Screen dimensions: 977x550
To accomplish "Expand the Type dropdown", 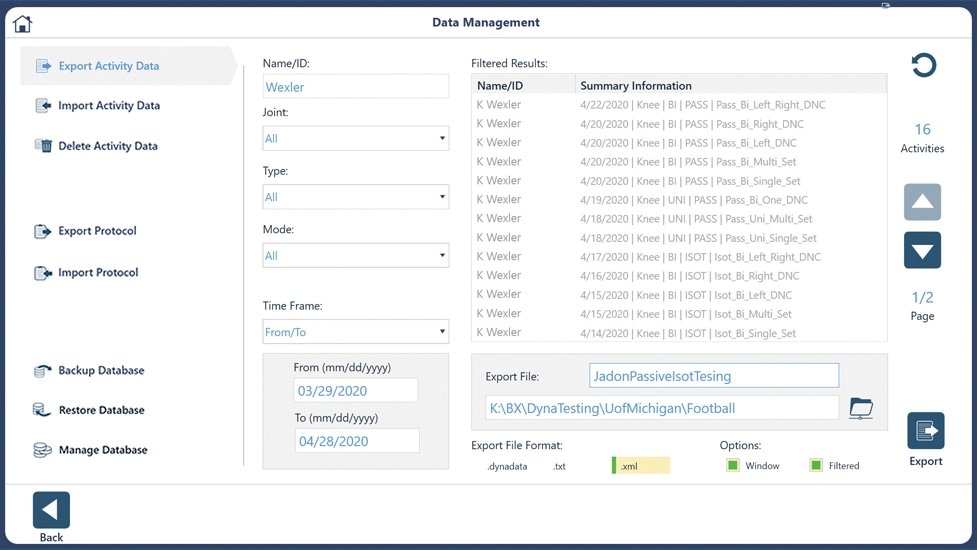I will tap(356, 197).
